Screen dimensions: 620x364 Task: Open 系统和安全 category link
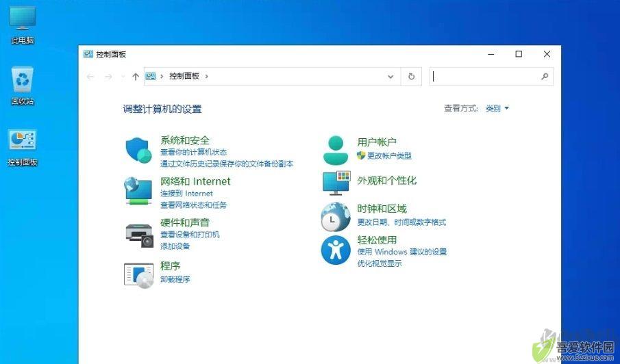pyautogui.click(x=185, y=140)
